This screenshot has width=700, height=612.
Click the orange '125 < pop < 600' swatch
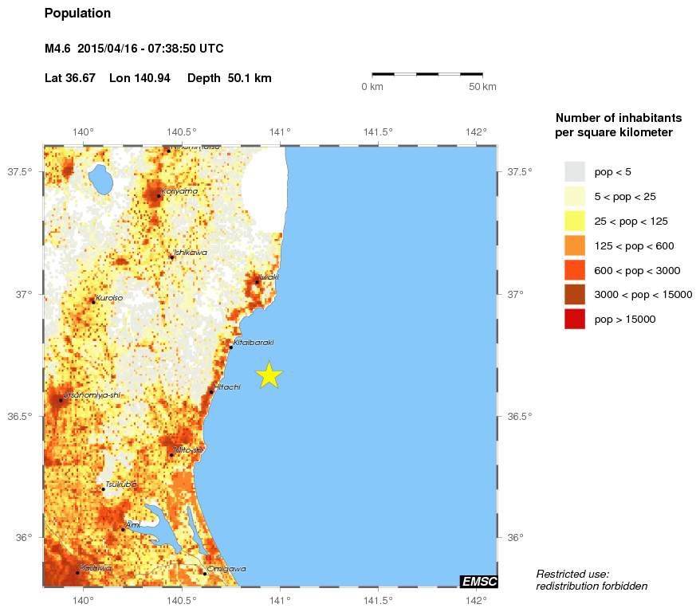pos(574,245)
